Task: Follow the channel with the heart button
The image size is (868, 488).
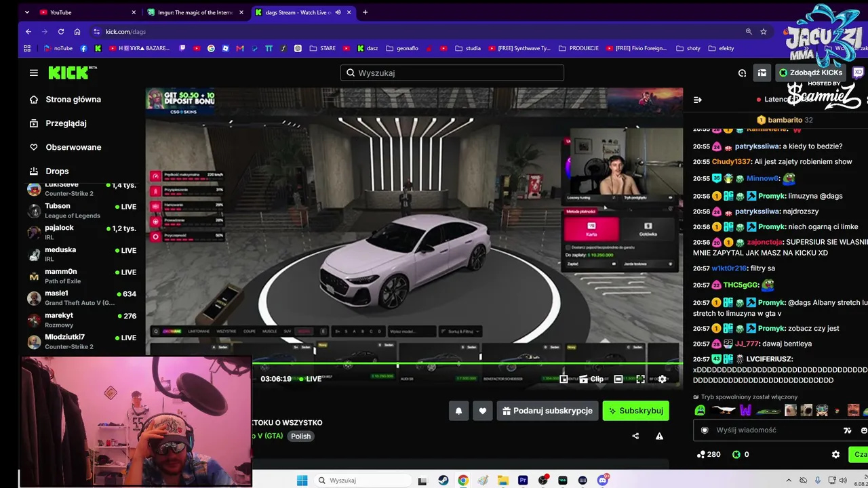Action: pyautogui.click(x=483, y=411)
